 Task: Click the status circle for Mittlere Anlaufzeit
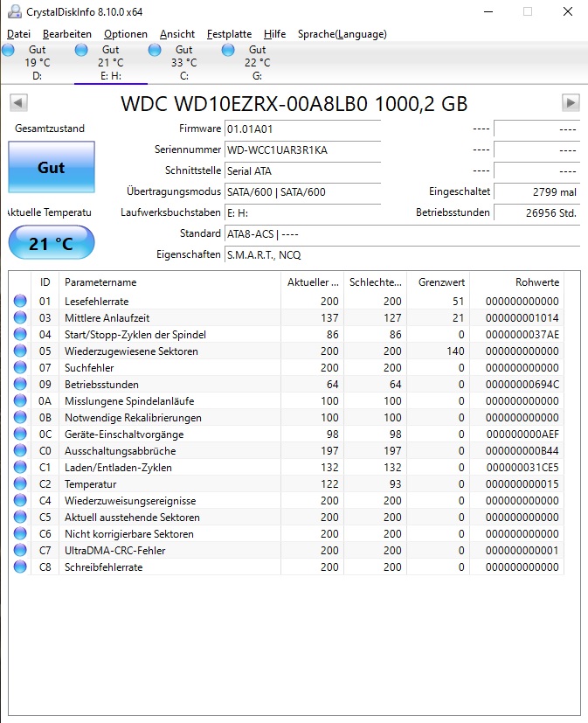20,317
